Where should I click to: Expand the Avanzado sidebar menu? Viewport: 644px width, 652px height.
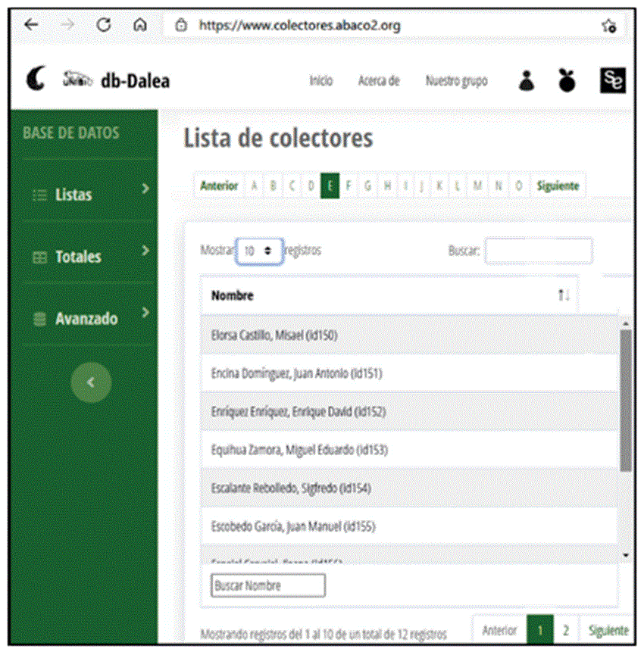[x=86, y=319]
